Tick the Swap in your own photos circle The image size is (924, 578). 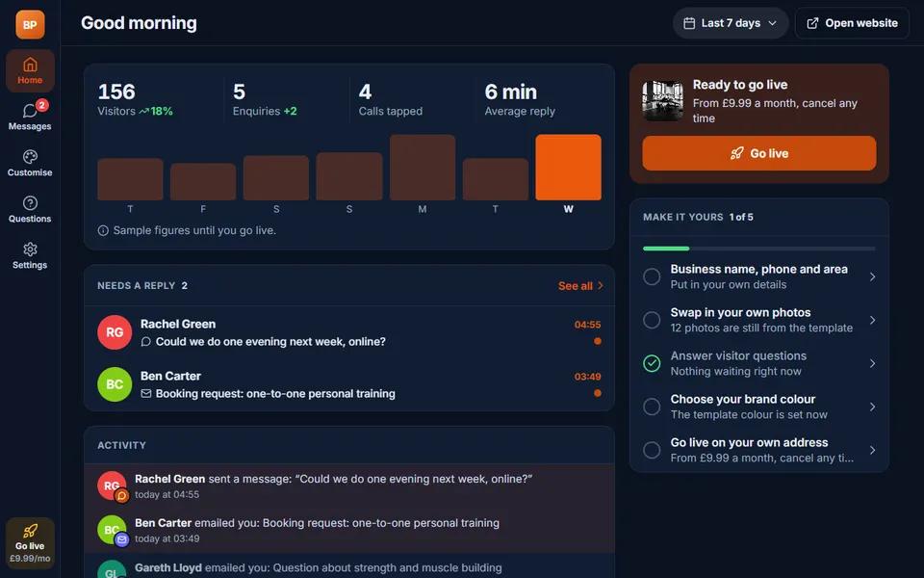(x=652, y=320)
